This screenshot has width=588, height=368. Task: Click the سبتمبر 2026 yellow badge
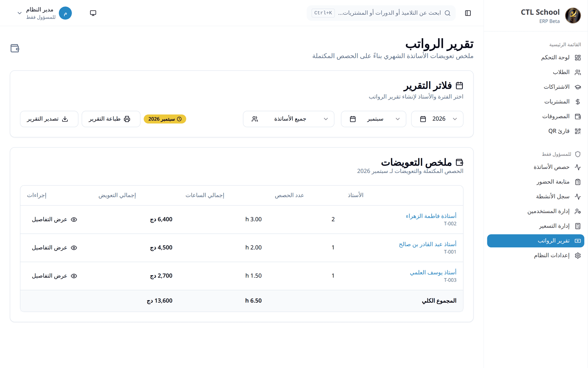click(165, 119)
